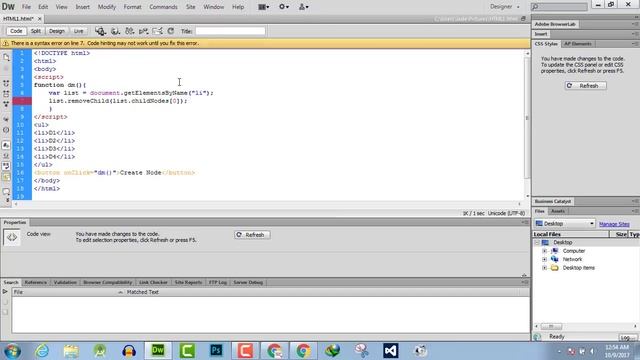Open Google Chrome from the taskbar
This screenshot has width=640, height=360.
tap(303, 351)
